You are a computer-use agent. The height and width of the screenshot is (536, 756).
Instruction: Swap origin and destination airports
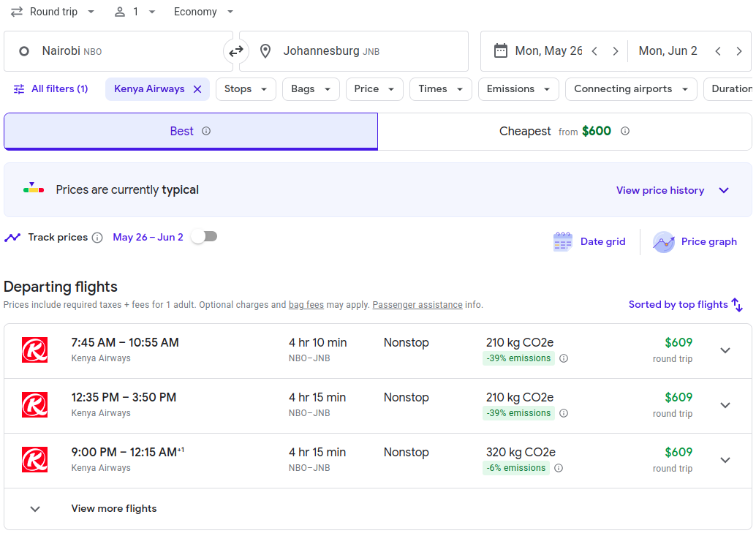(236, 51)
